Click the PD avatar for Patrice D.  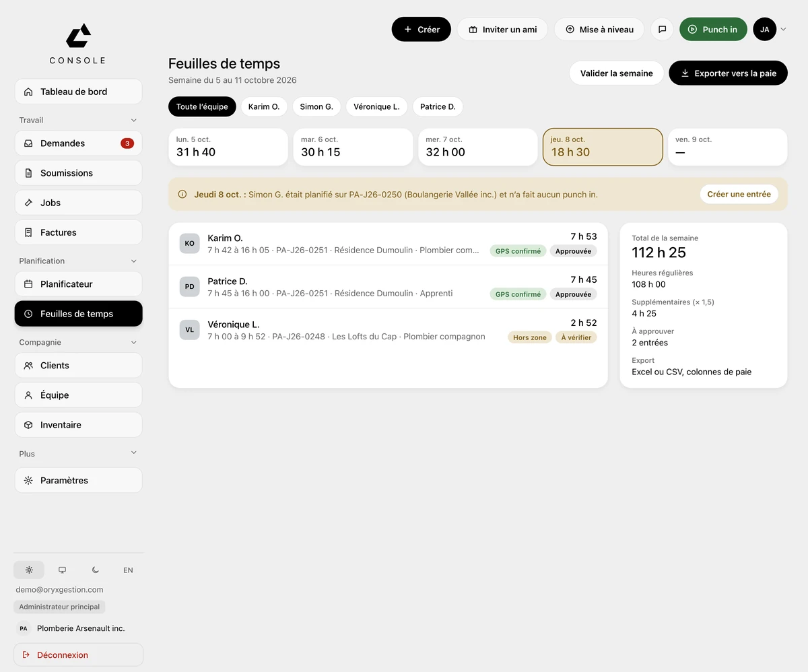tap(190, 287)
